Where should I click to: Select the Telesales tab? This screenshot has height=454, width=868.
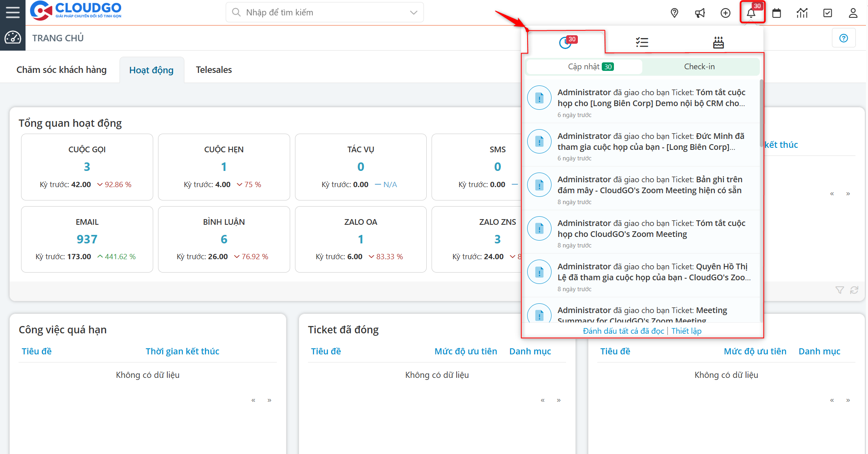[x=214, y=70]
